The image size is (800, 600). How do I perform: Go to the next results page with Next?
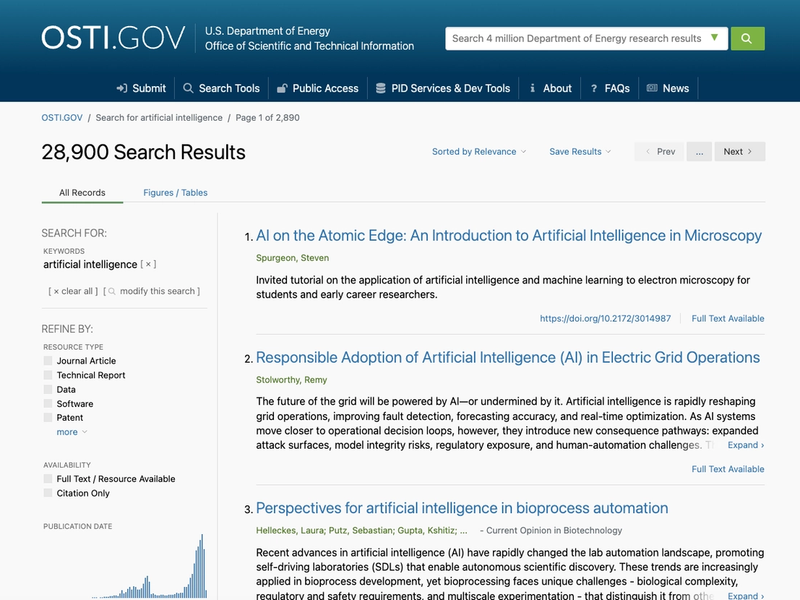[739, 151]
